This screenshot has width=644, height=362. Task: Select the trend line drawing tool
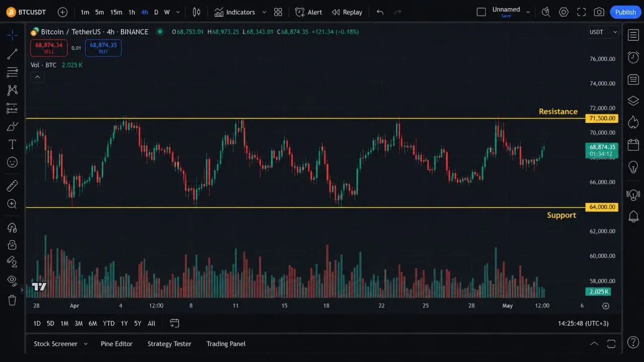[12, 54]
